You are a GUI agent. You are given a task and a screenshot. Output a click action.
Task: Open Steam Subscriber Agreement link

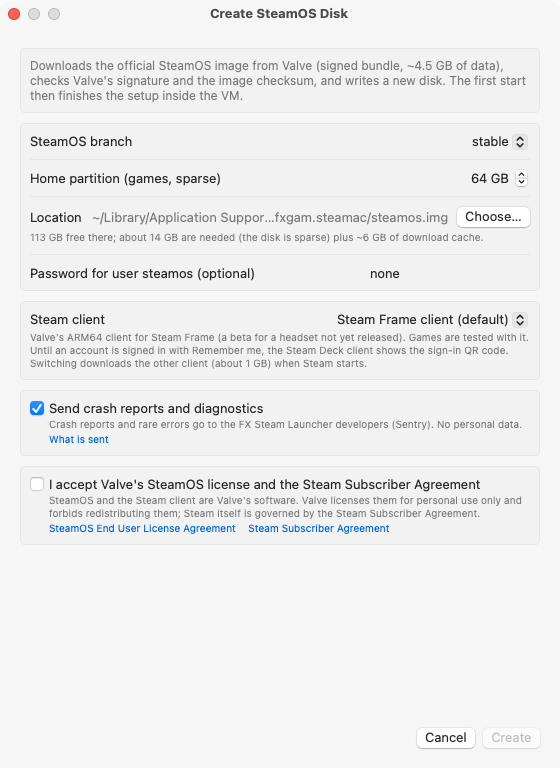click(318, 528)
